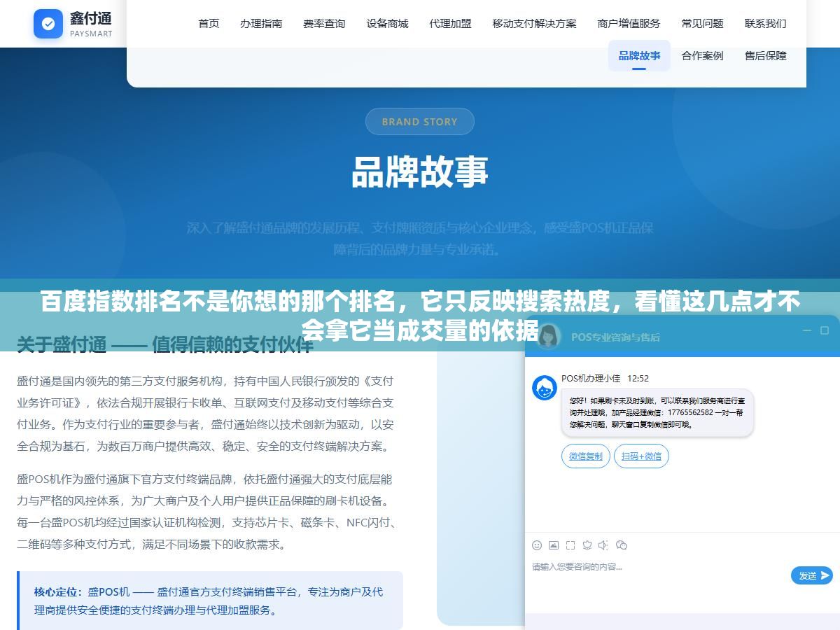Click the 鑫付通 brand name text
Image resolution: width=840 pixels, height=630 pixels.
click(91, 17)
